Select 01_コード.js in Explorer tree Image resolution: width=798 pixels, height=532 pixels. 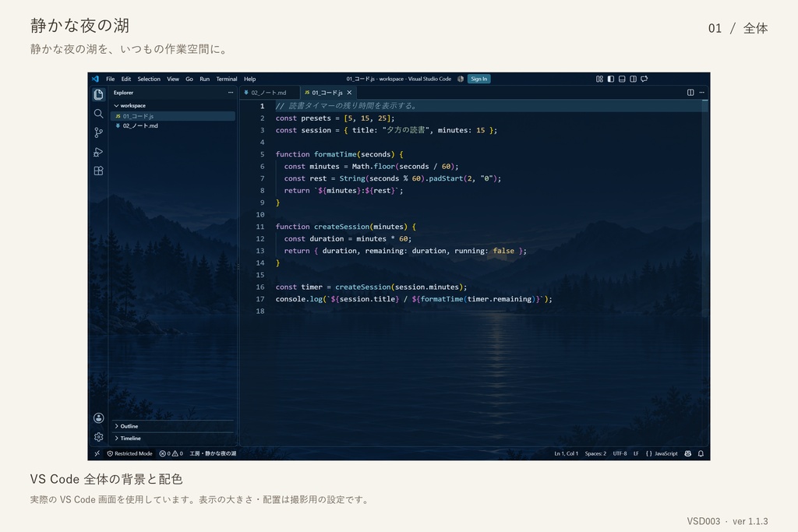(173, 116)
